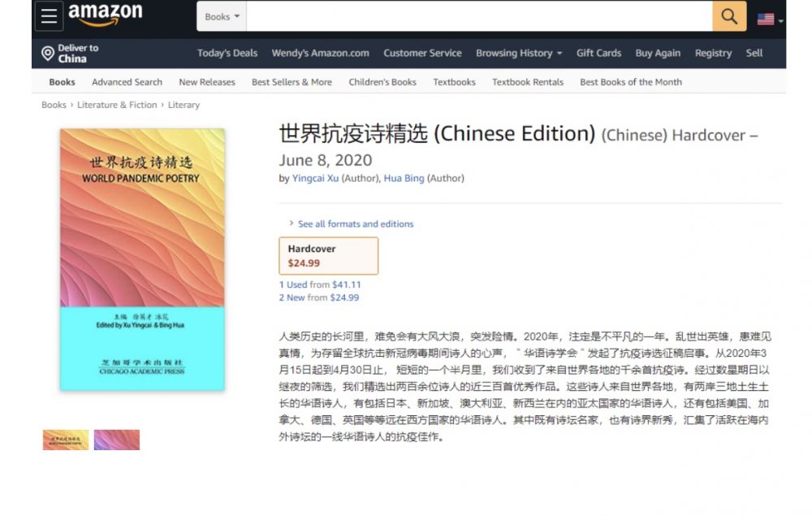Screen dimensions: 812x516
Task: Open the 1 Used from $41.11 offer
Action: click(x=320, y=284)
